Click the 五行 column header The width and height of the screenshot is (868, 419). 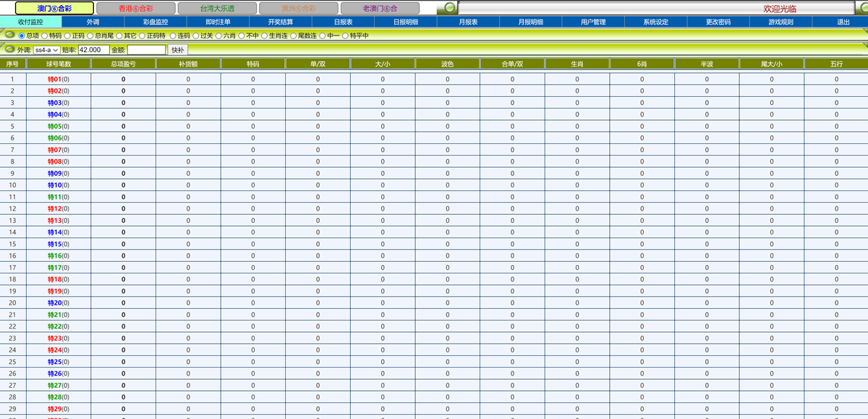(836, 64)
